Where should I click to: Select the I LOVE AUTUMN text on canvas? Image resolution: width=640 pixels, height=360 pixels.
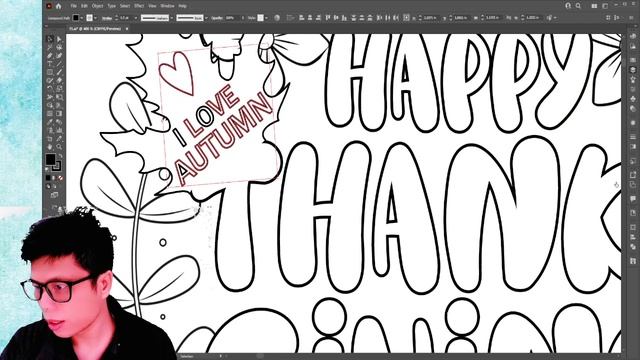tap(222, 135)
